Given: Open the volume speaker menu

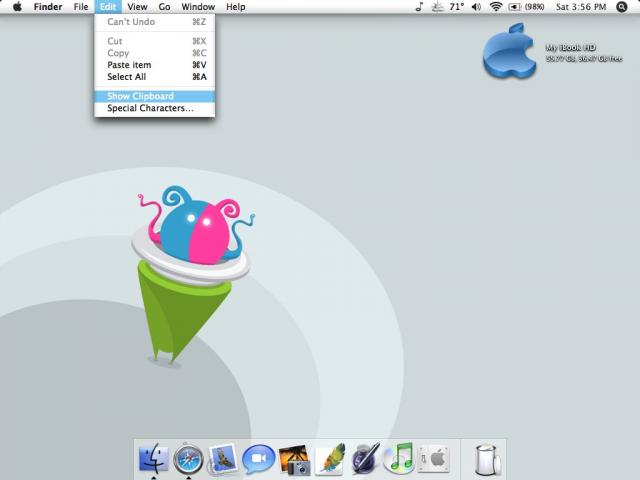Looking at the screenshot, I should 476,7.
